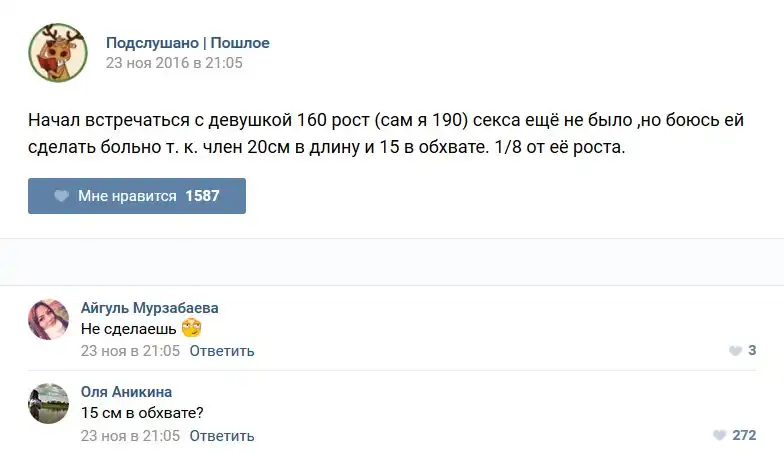This screenshot has width=784, height=454.
Task: Like Оля Аникина's comment with the heart
Action: pyautogui.click(x=719, y=436)
